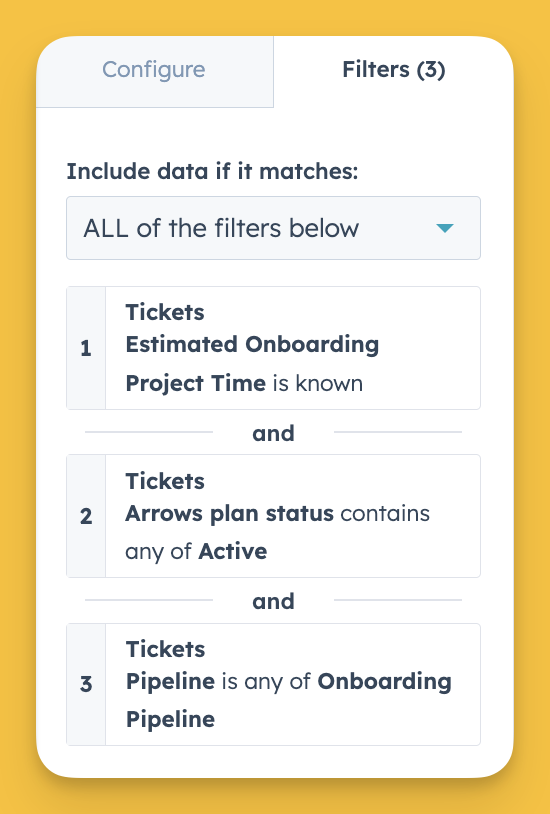Click the Include data if it matches label

pyautogui.click(x=212, y=171)
